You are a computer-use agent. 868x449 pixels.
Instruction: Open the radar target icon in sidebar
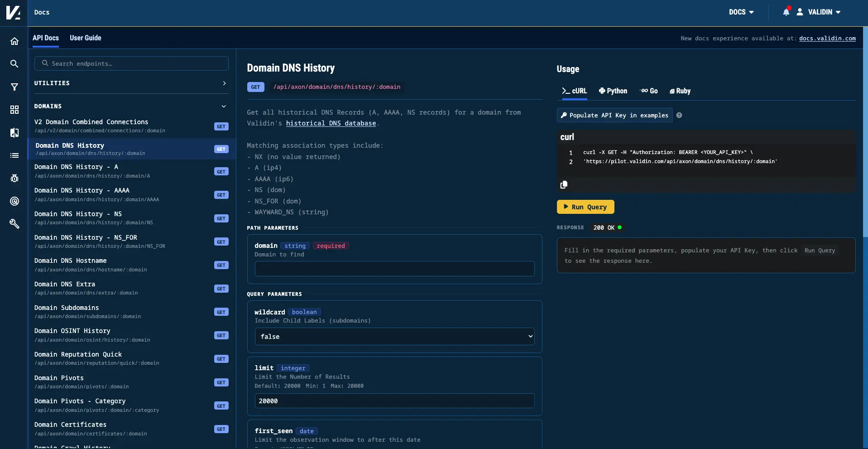[14, 201]
